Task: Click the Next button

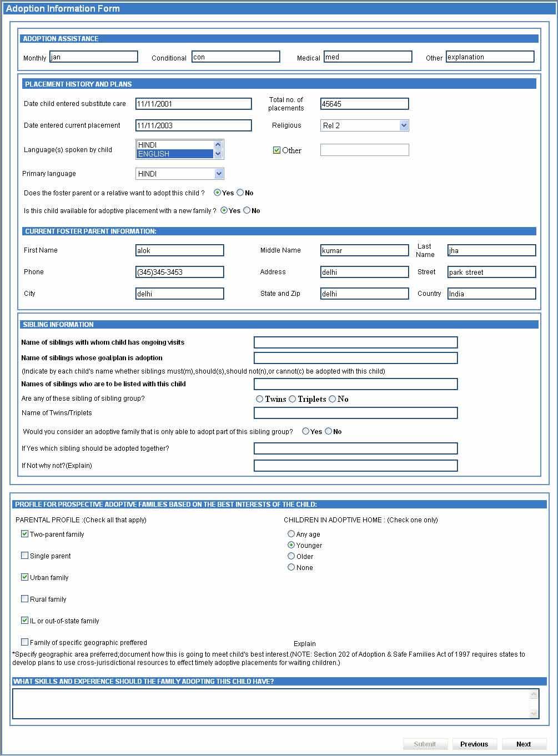Action: pyautogui.click(x=524, y=744)
